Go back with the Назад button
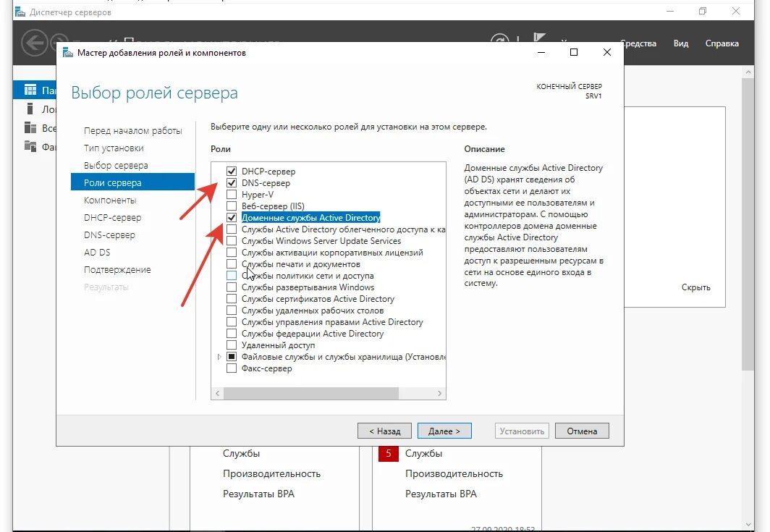Screen dimensions: 770x532 (384, 431)
